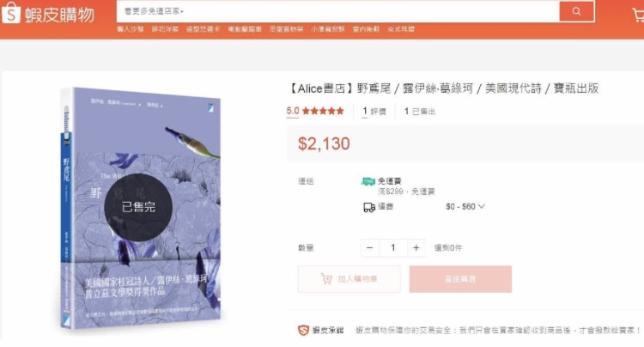Select the 懶人沙發 suggested search link
644x347 pixels.
(x=131, y=29)
